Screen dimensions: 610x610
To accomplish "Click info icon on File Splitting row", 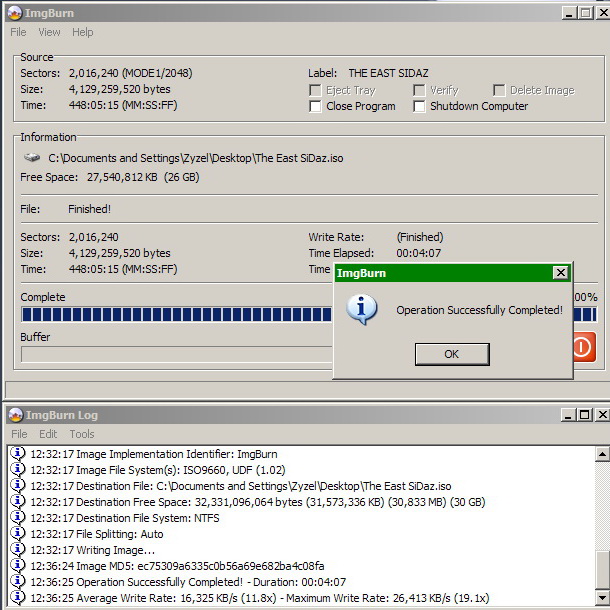I will tap(18, 533).
